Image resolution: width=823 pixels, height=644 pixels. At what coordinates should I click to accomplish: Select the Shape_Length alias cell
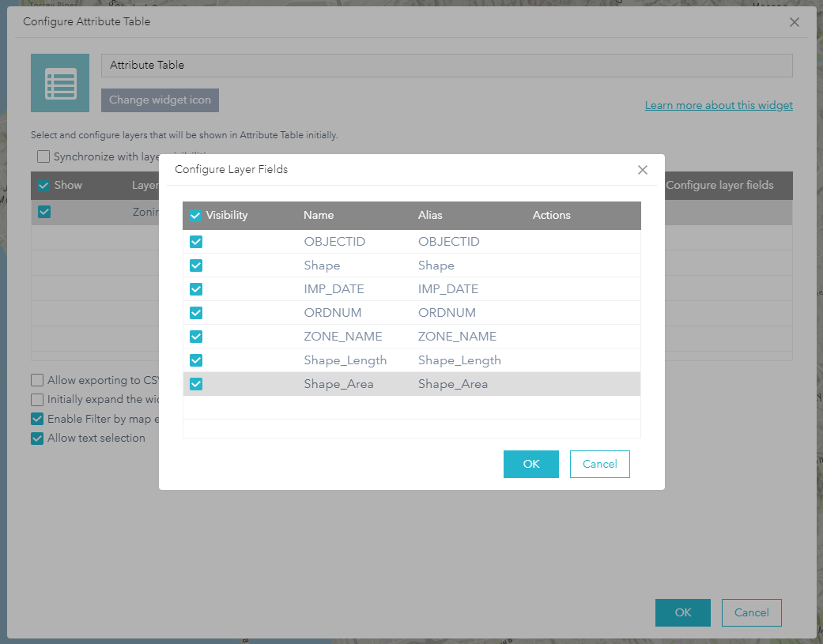click(460, 360)
